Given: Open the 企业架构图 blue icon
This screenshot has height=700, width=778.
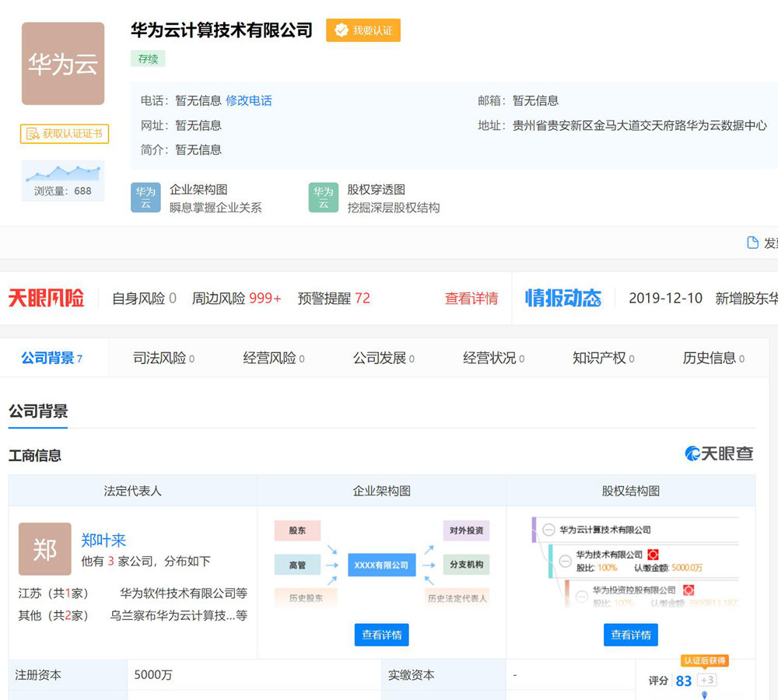Looking at the screenshot, I should coord(145,198).
